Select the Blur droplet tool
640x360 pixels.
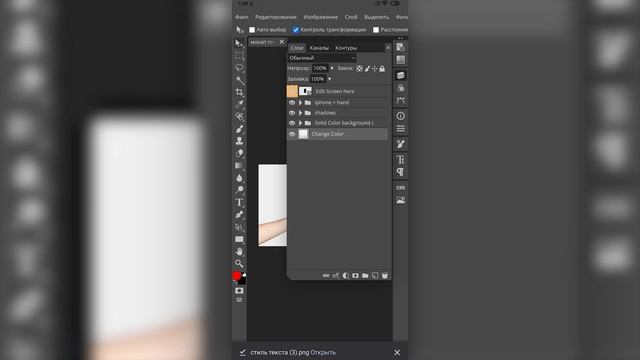tap(239, 178)
